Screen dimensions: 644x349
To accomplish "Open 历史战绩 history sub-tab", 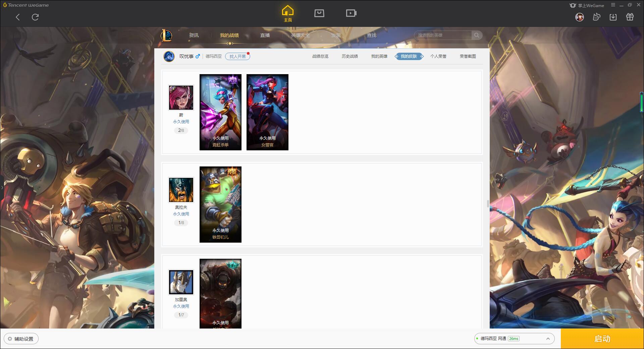I will tap(350, 56).
